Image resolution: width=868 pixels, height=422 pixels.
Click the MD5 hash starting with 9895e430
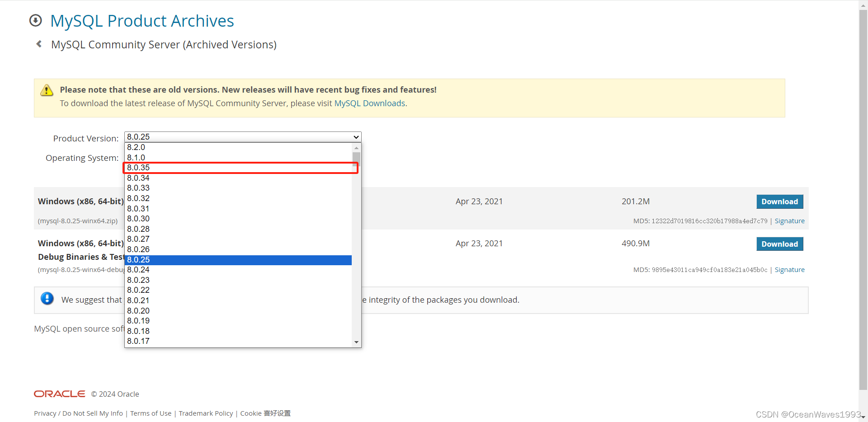click(710, 270)
